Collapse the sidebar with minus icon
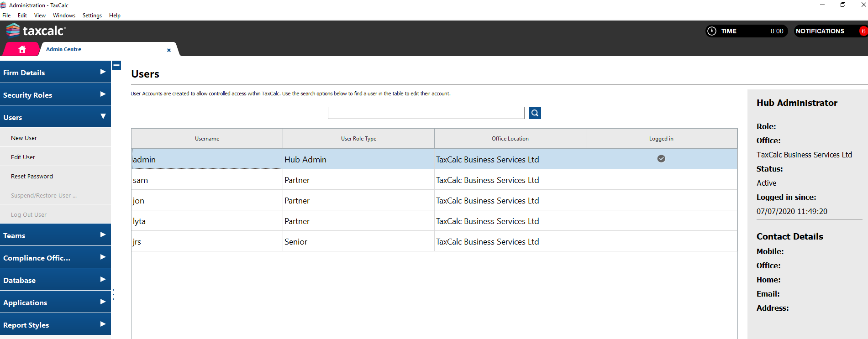 (116, 66)
